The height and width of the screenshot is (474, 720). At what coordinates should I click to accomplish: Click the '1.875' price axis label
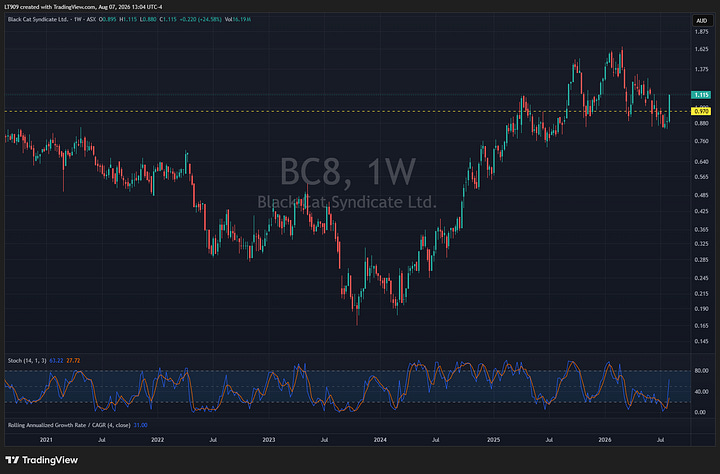pyautogui.click(x=701, y=32)
